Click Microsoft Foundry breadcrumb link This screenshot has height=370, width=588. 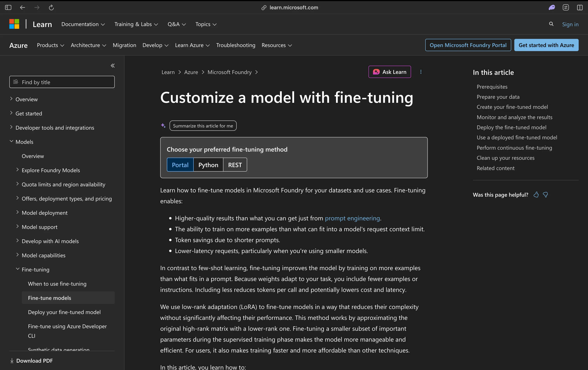tap(229, 72)
